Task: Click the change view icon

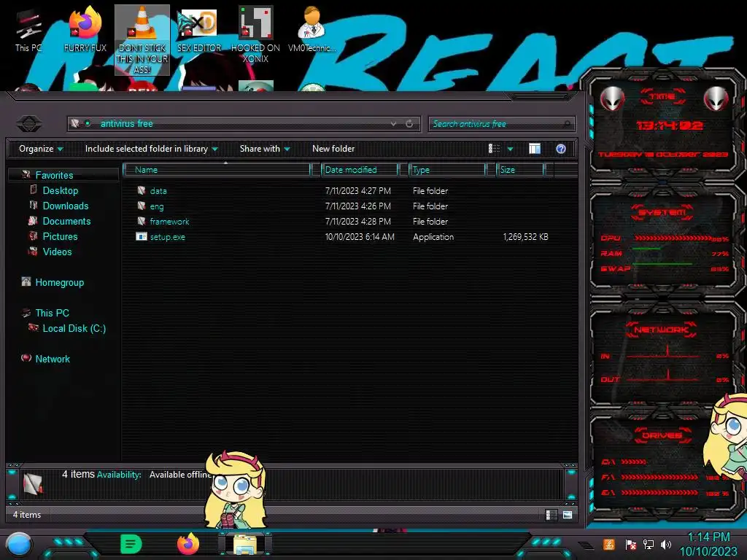Action: (x=495, y=149)
